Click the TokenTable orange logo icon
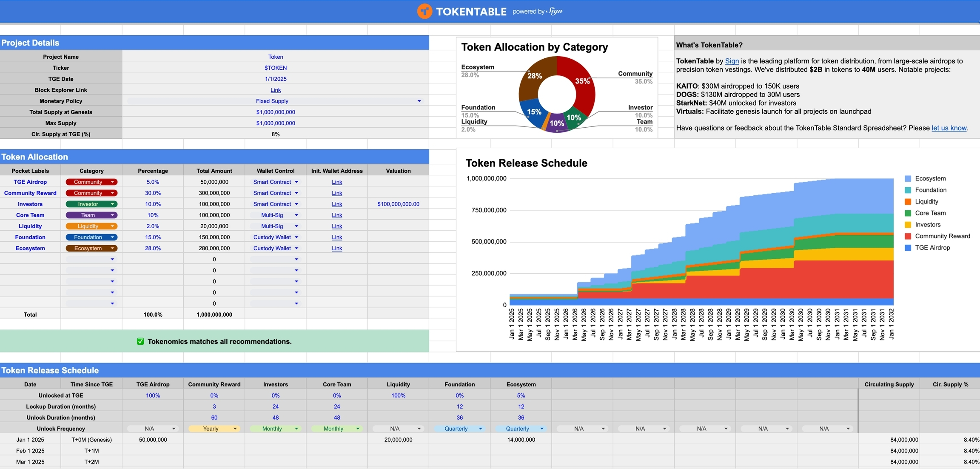Screen dimensions: 980x469 click(424, 11)
